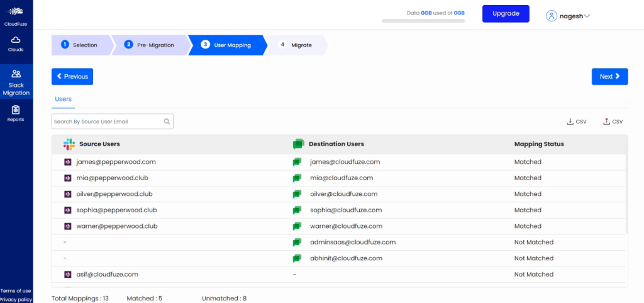
Task: Focus the Search By Source User Email field
Action: point(113,122)
